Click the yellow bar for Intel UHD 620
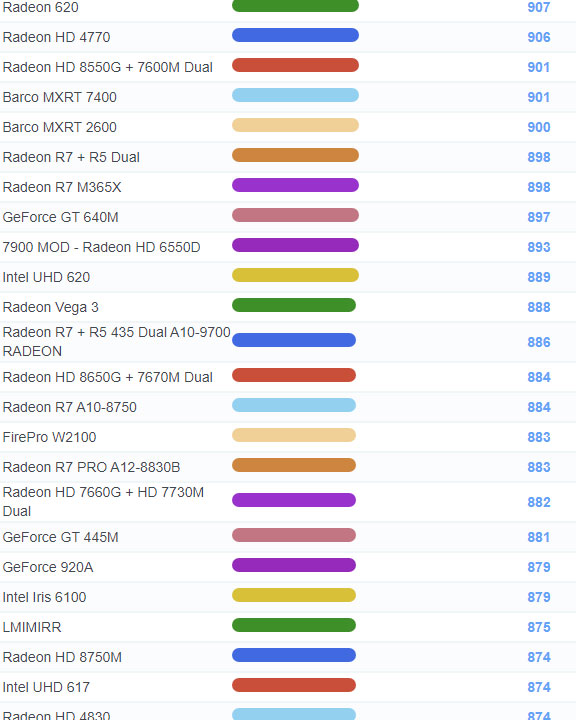Image resolution: width=576 pixels, height=720 pixels. click(295, 275)
